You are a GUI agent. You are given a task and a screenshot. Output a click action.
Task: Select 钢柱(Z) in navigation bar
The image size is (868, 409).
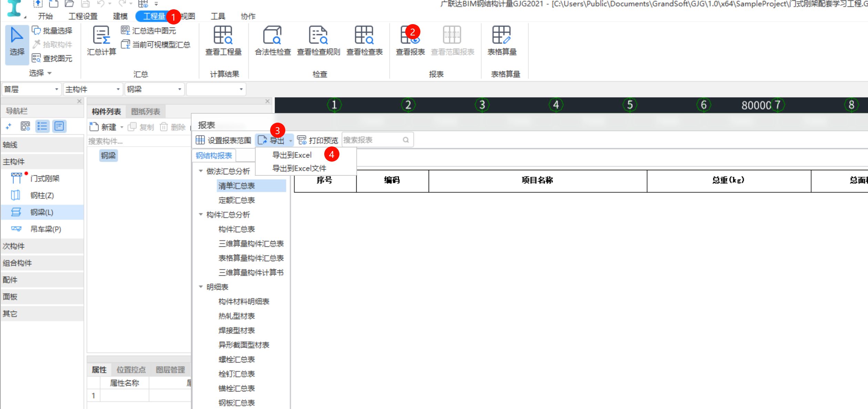pos(42,195)
